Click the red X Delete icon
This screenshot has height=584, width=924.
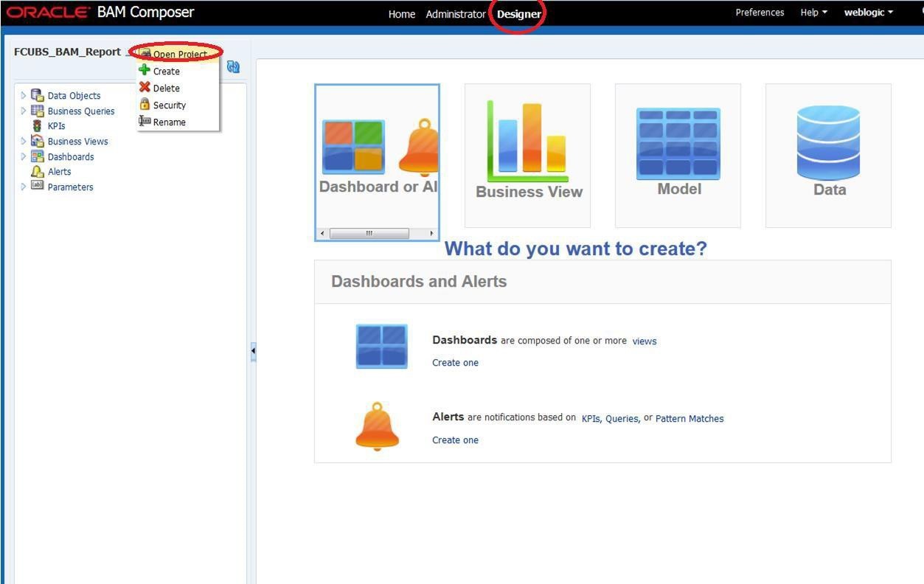click(145, 87)
